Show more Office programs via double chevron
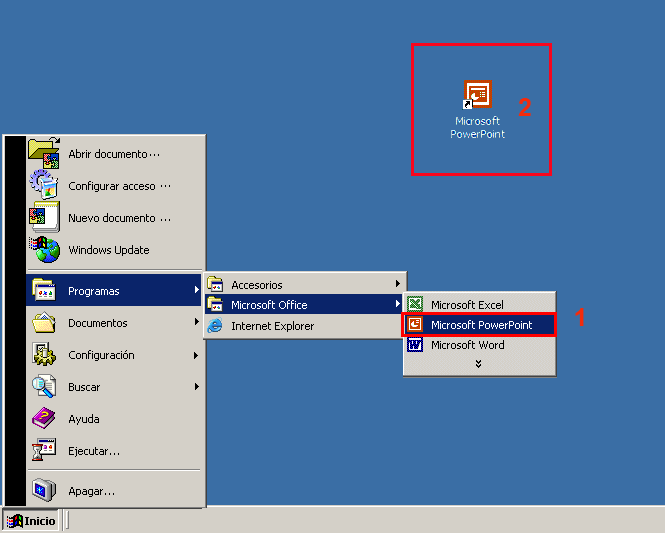 click(x=478, y=364)
